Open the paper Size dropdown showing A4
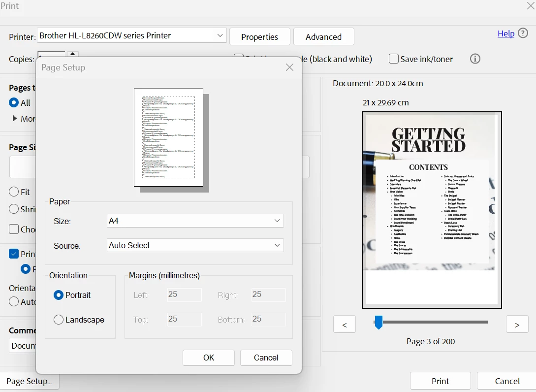This screenshot has height=392, width=536. point(195,221)
